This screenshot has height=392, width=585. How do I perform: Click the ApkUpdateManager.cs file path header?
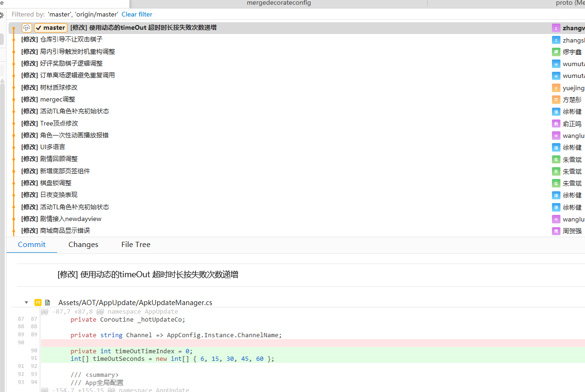135,302
